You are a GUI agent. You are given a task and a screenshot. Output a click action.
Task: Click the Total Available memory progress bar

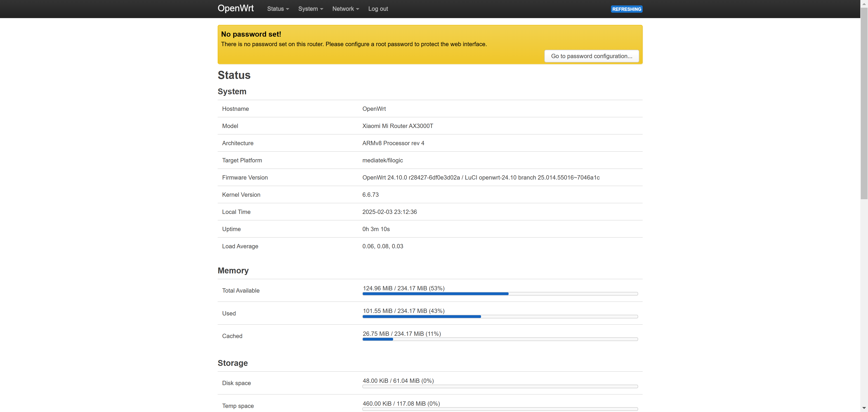coord(500,294)
